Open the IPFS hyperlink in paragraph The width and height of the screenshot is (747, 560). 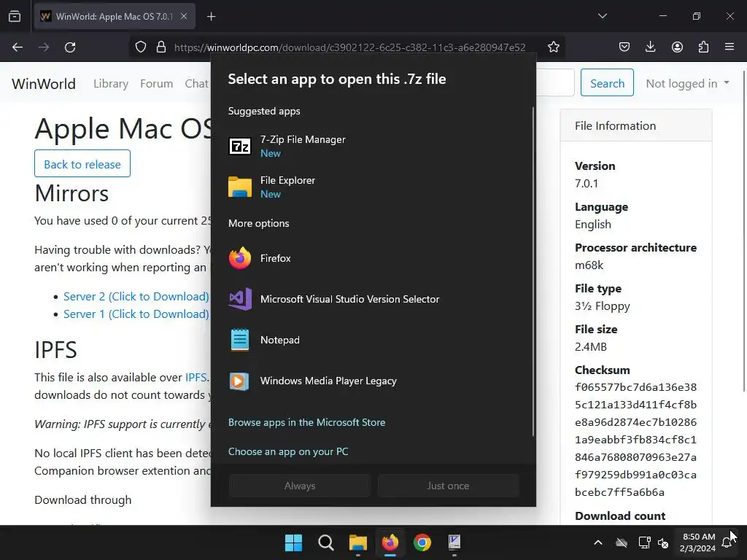196,377
